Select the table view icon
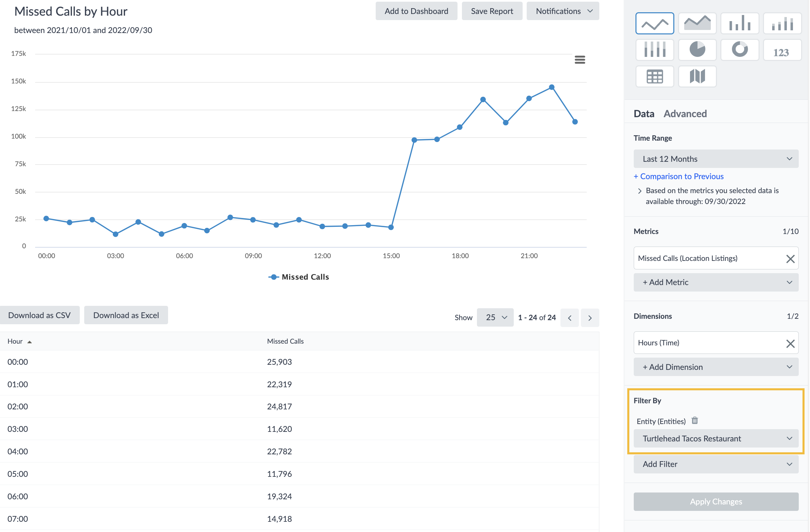Viewport: 810px width, 532px height. pos(655,77)
